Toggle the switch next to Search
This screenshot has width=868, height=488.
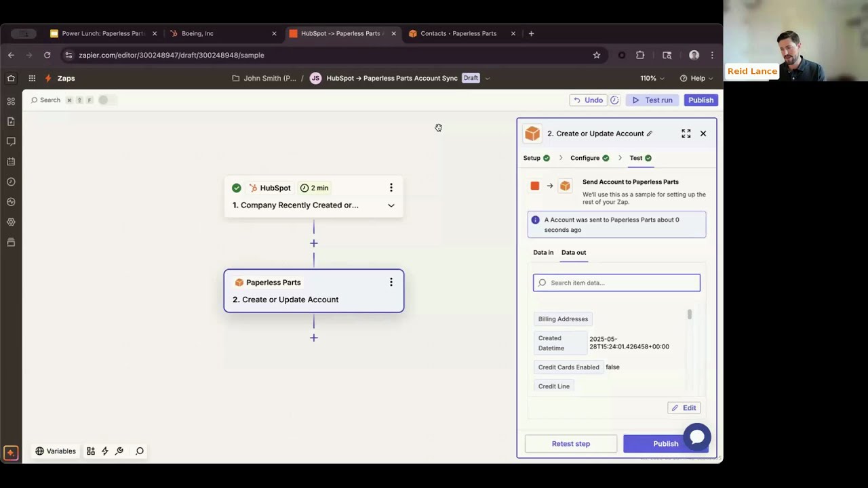(106, 100)
